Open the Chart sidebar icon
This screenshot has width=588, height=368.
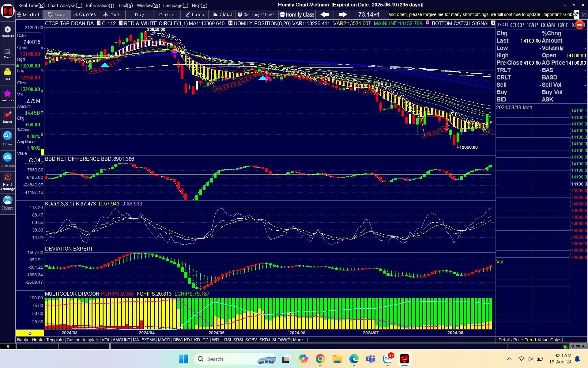[8, 53]
